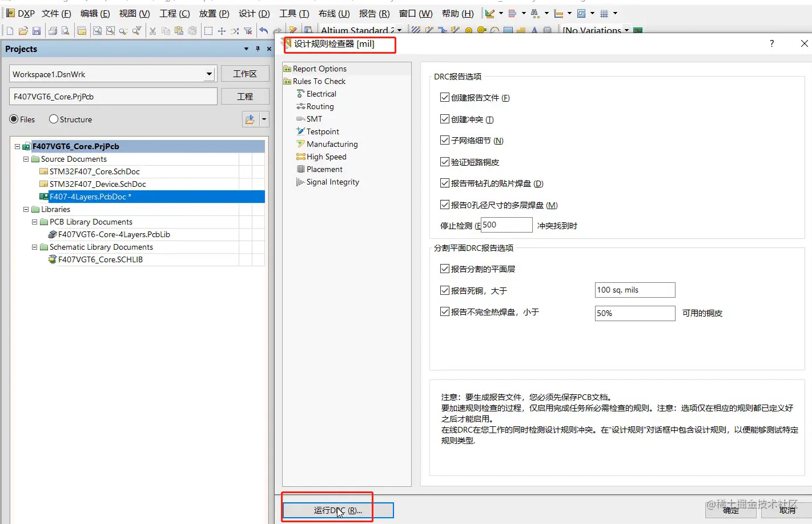The width and height of the screenshot is (812, 524).
Task: Click the Open file folder icon
Action: pyautogui.click(x=23, y=31)
